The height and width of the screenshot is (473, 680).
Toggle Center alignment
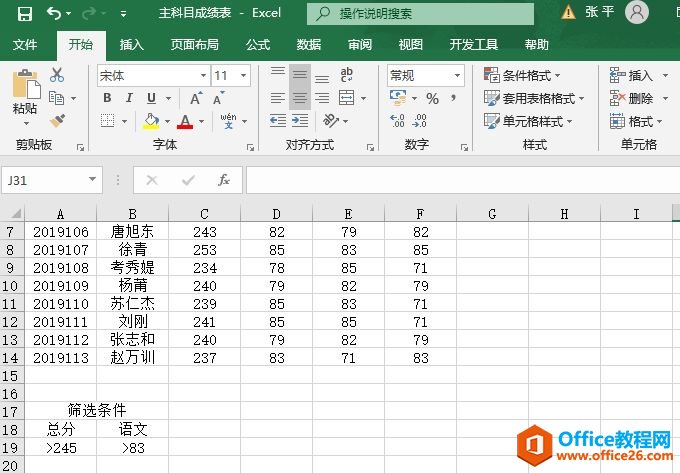300,98
